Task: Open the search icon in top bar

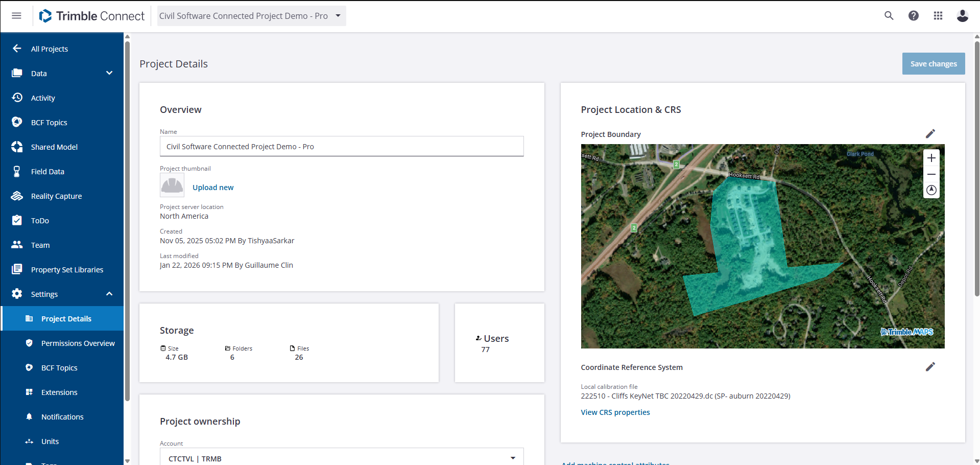Action: pyautogui.click(x=889, y=16)
